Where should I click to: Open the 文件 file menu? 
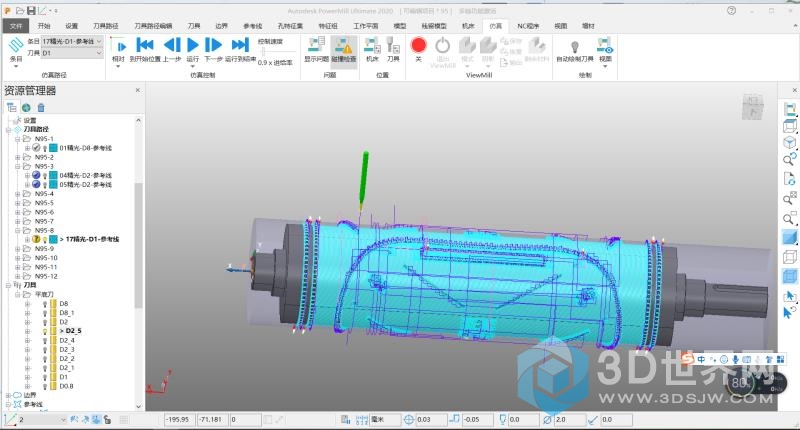(x=16, y=26)
